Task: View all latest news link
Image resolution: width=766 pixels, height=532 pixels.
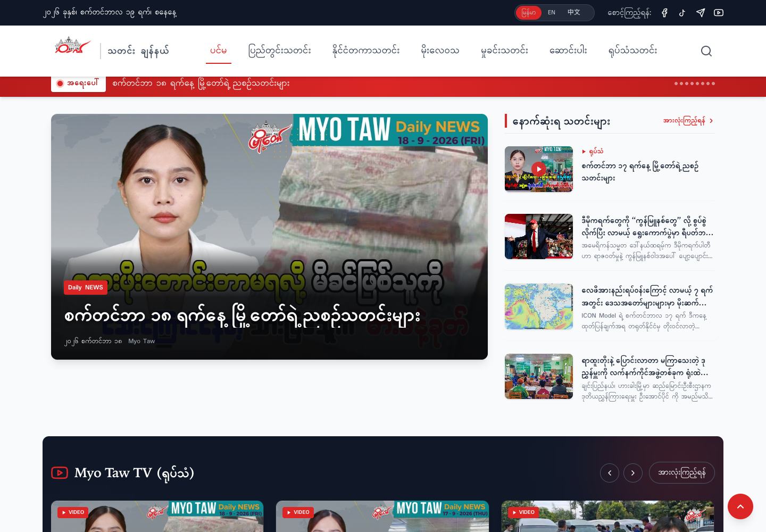Action: tap(688, 121)
